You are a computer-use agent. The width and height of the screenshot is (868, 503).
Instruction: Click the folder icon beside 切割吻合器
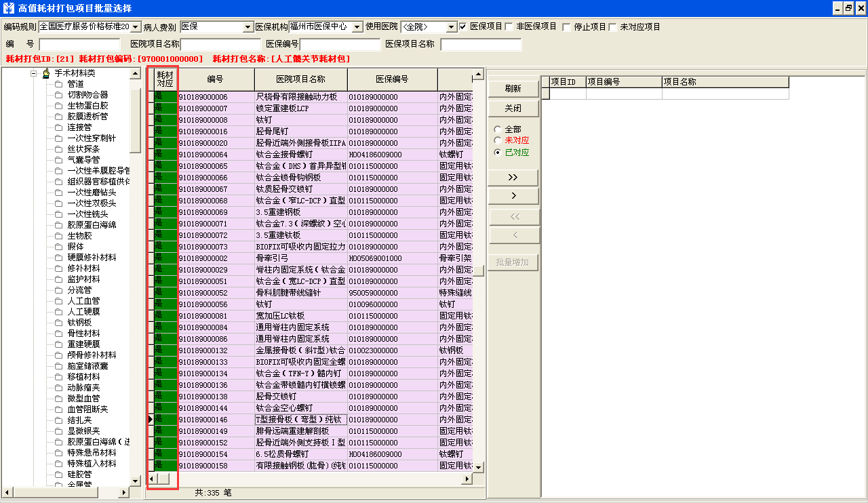58,95
